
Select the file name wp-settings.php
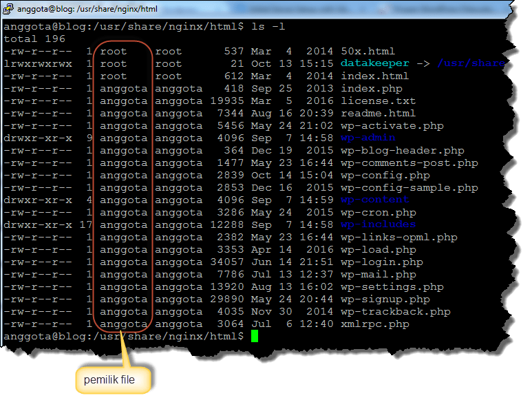(392, 287)
